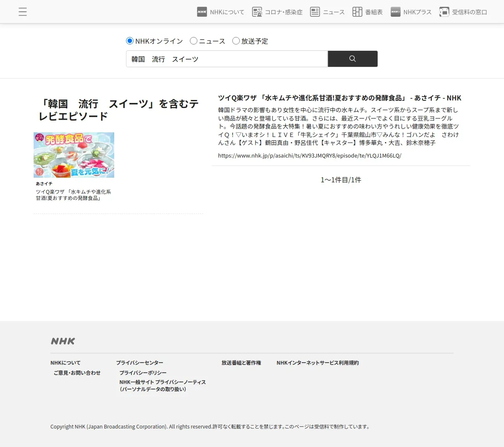504x447 pixels.
Task: Select the ニュース radio button
Action: pyautogui.click(x=194, y=41)
